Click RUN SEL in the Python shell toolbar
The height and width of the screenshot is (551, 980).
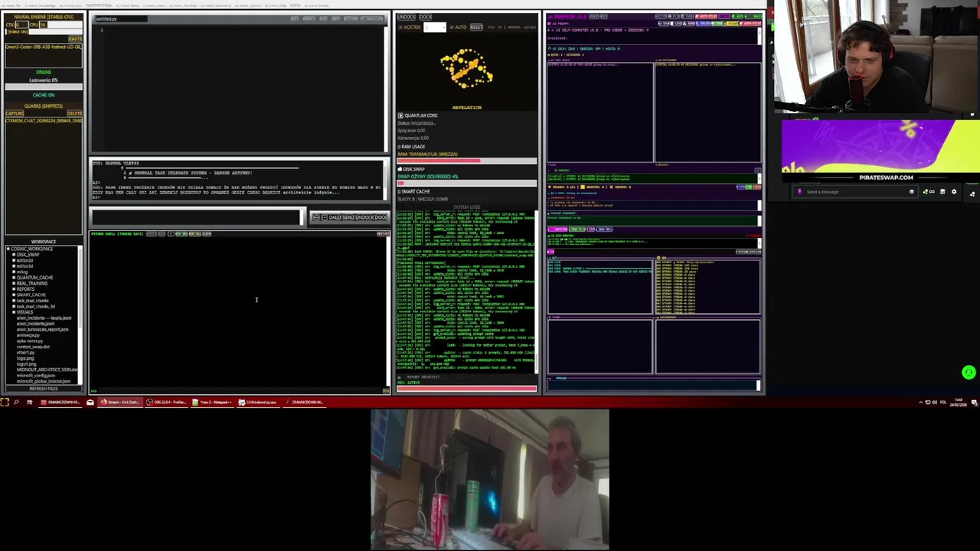[x=181, y=234]
